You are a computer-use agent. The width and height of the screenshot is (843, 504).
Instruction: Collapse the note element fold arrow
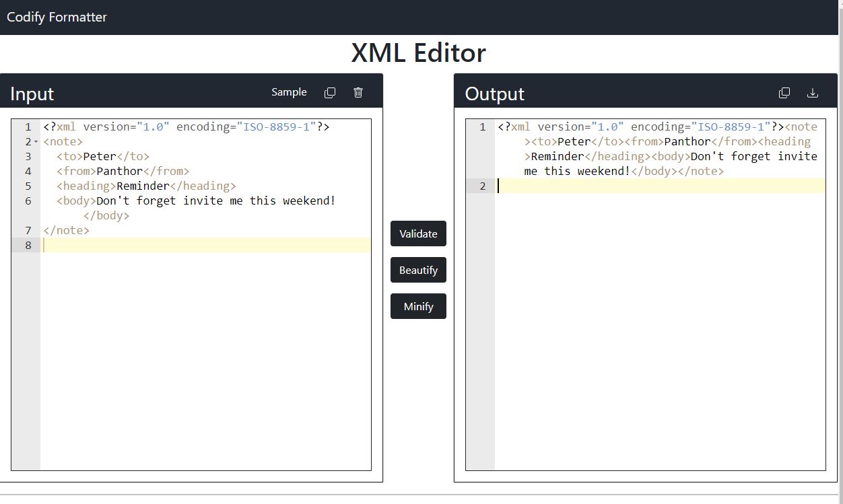[36, 142]
